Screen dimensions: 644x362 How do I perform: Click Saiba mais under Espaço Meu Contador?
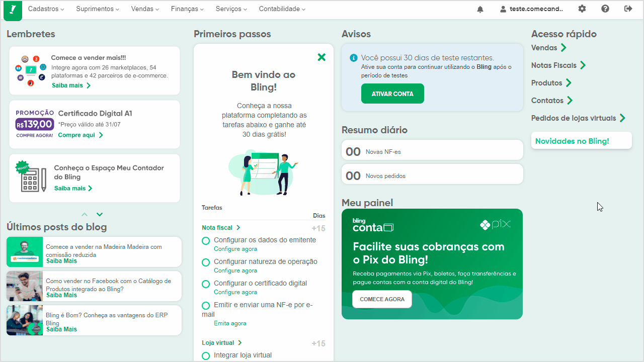73,189
